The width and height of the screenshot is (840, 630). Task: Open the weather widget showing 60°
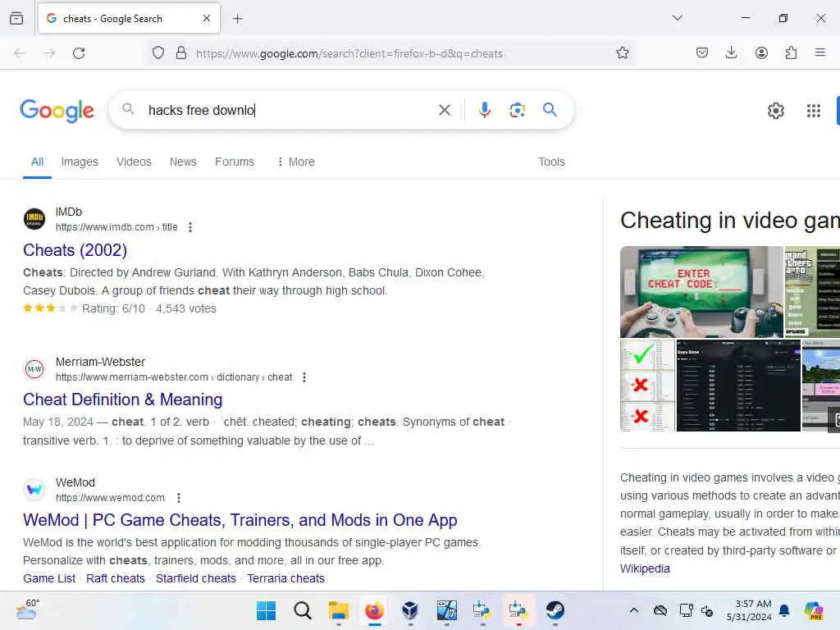click(x=27, y=609)
